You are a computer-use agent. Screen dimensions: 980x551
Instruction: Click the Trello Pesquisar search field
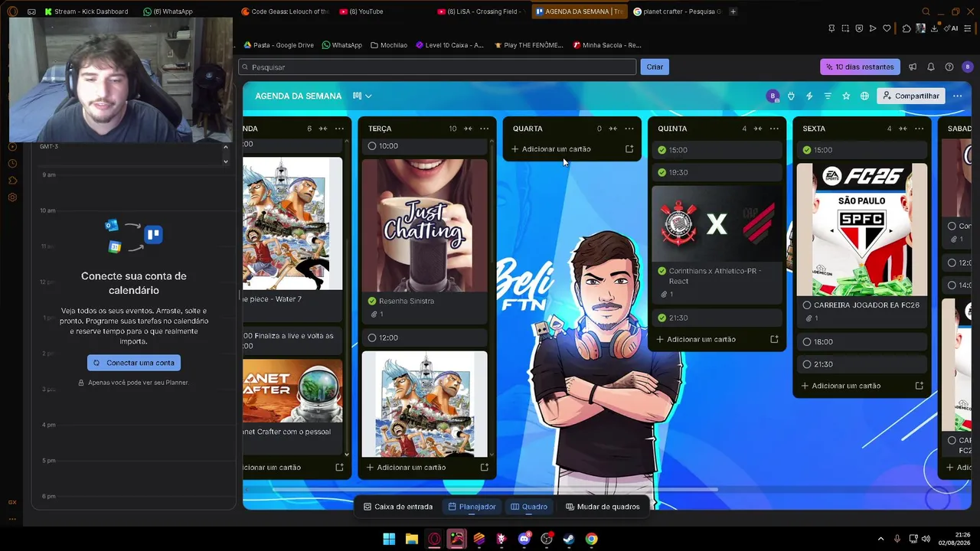point(437,67)
